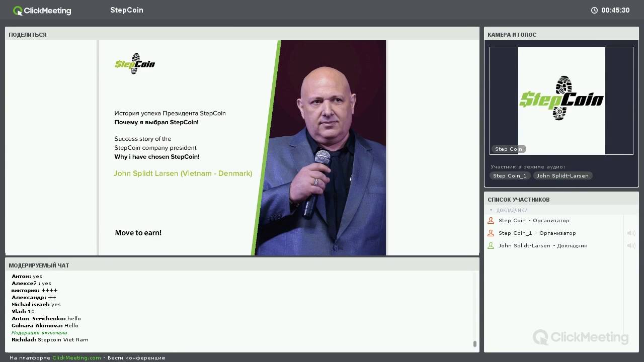Click the Step Coin_1 organizer avatar icon
644x362 pixels.
[491, 233]
